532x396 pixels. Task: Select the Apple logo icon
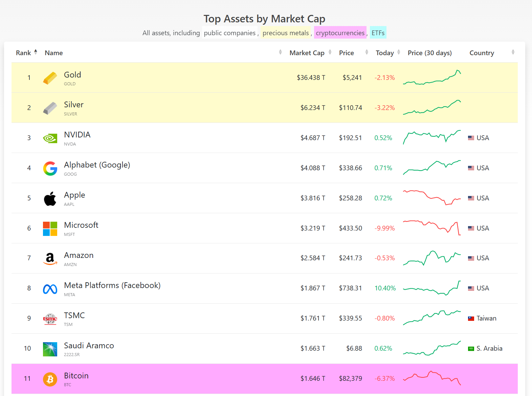tap(50, 198)
